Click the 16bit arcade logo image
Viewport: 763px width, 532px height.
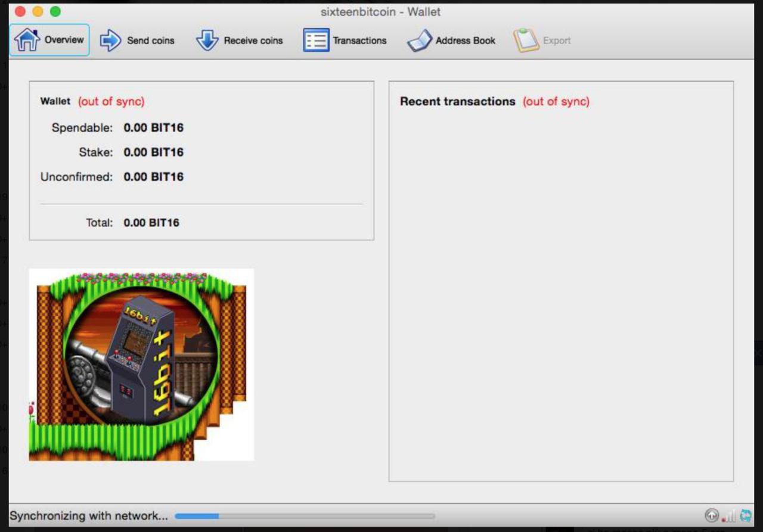pyautogui.click(x=141, y=365)
